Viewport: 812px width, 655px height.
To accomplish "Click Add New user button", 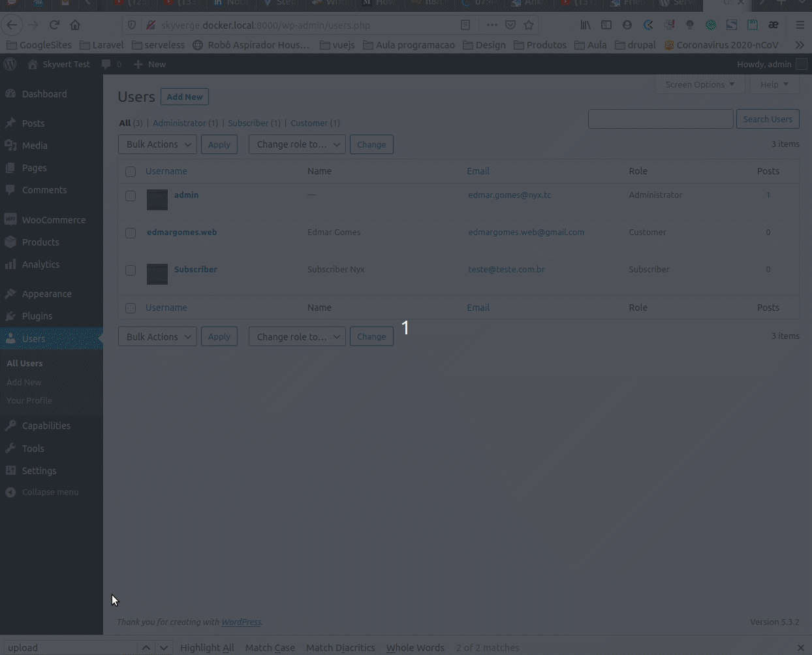I will pos(185,97).
